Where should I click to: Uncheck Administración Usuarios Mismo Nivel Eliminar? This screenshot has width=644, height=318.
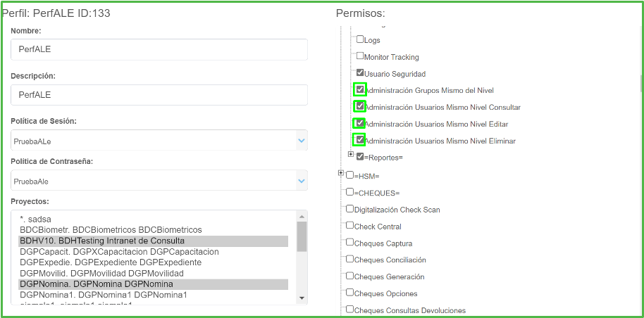pyautogui.click(x=360, y=140)
